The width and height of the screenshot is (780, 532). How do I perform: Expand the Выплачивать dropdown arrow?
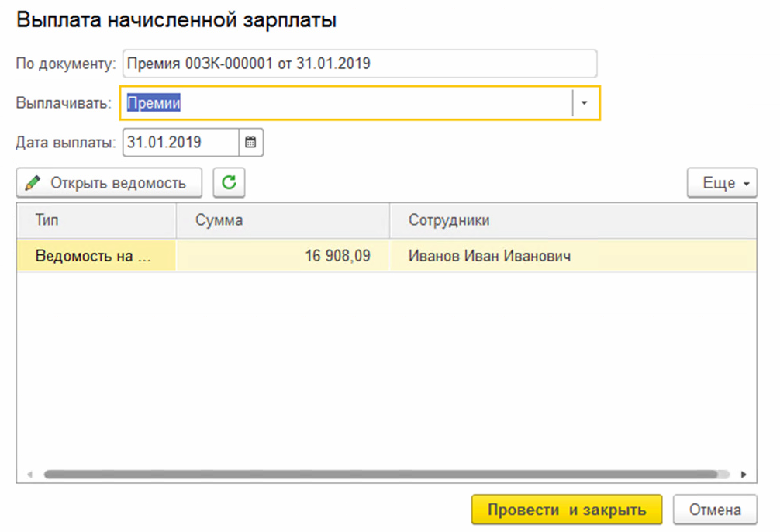[x=585, y=103]
